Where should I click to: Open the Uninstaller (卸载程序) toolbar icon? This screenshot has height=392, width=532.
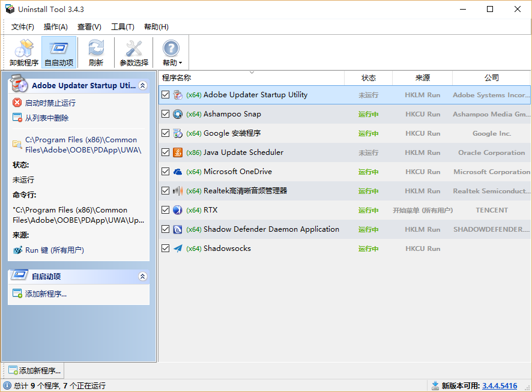[24, 49]
